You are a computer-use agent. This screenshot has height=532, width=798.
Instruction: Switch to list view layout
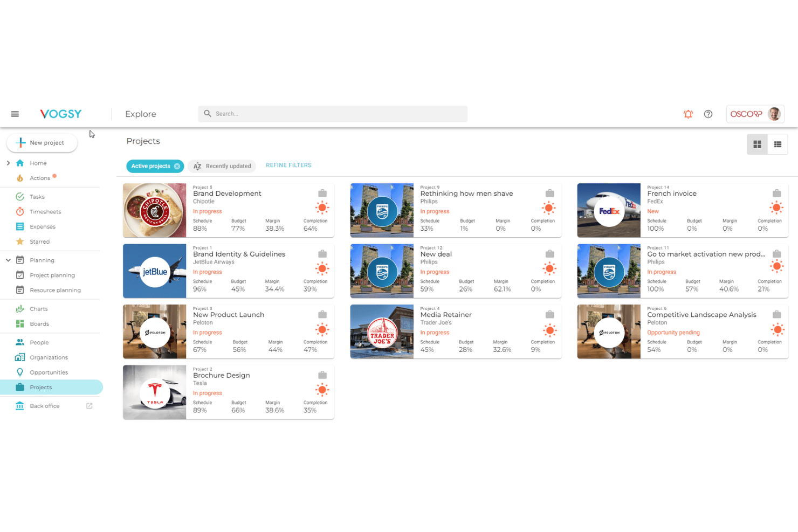[778, 144]
